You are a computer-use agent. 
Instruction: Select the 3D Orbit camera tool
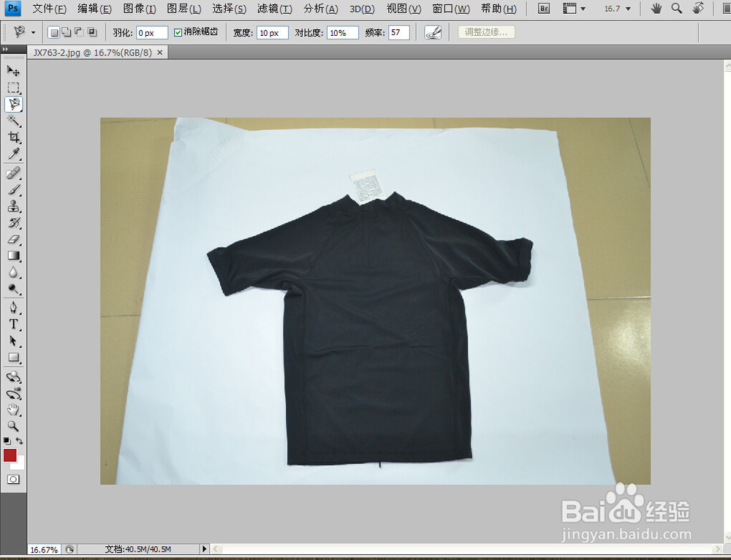point(13,393)
